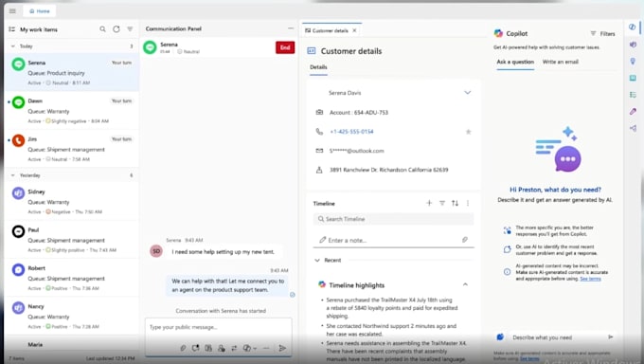Click the Enter a note field
This screenshot has height=364, width=644.
pos(393,240)
